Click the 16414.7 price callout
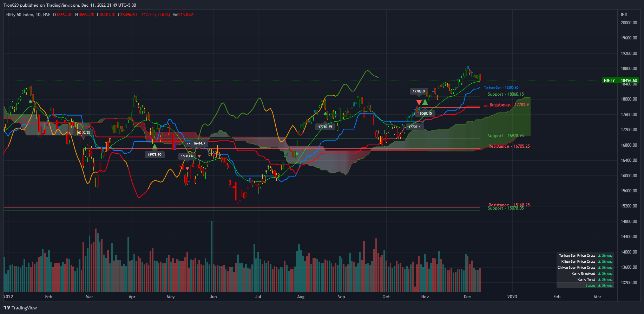This screenshot has width=644, height=314. pos(199,143)
